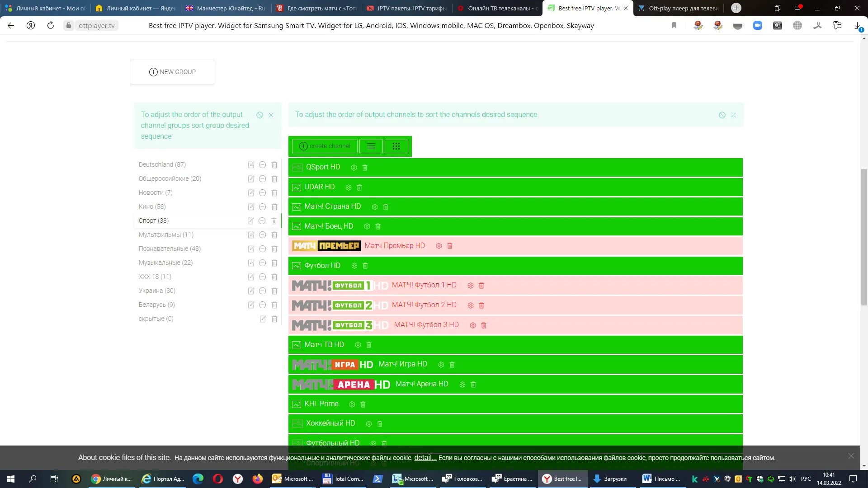Open settings for KHL Prime channel
This screenshot has width=868, height=488.
[x=352, y=404]
